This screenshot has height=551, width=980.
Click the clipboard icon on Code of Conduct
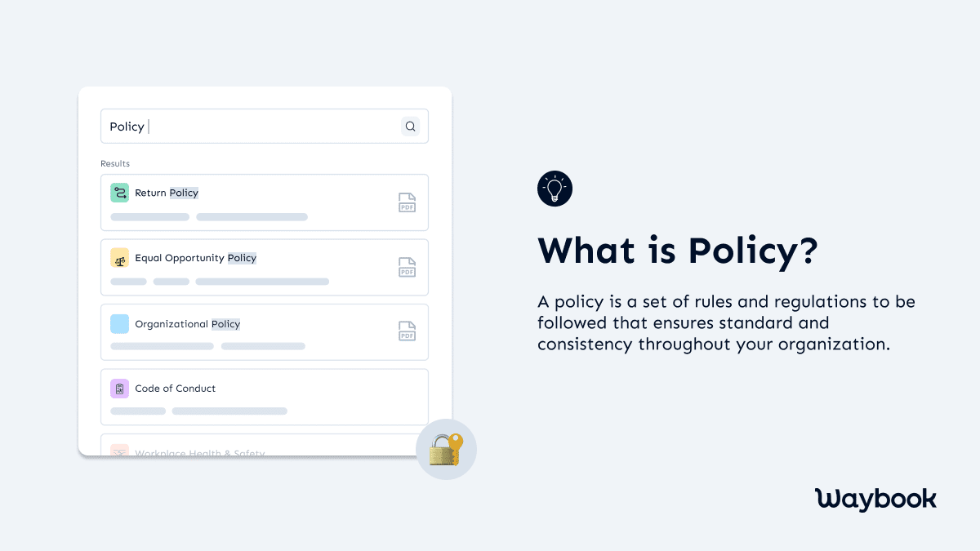point(120,389)
